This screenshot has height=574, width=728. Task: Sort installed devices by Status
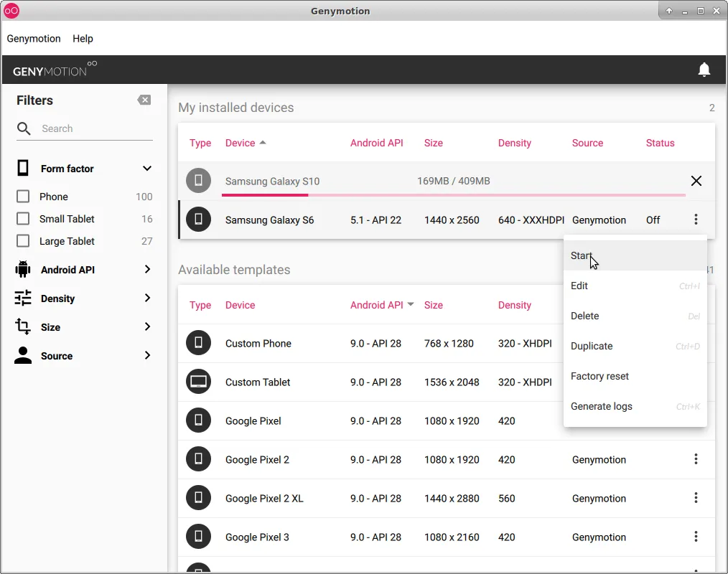[660, 143]
